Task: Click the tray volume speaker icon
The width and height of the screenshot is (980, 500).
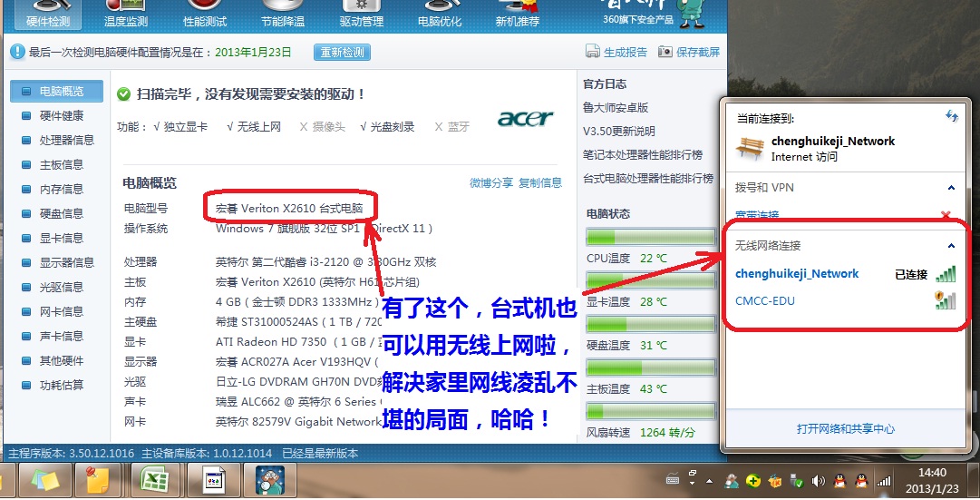Action: [818, 481]
